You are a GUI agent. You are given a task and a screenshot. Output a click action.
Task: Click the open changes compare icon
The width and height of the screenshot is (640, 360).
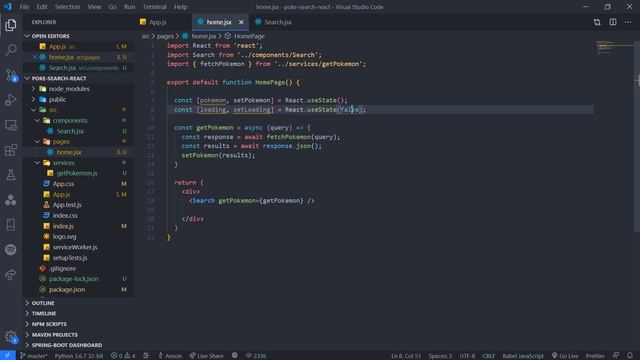click(x=597, y=22)
